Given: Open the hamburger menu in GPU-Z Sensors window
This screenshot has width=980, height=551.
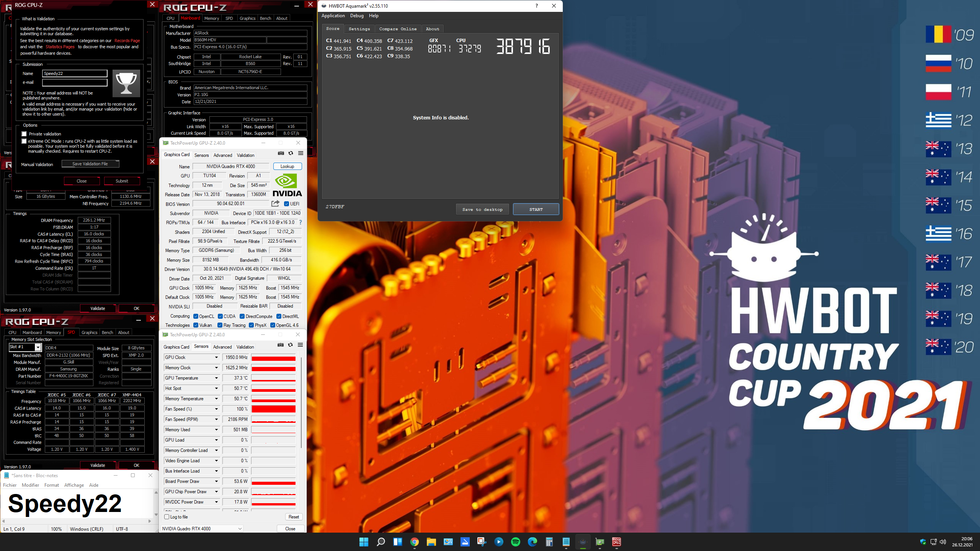Looking at the screenshot, I should point(301,345).
